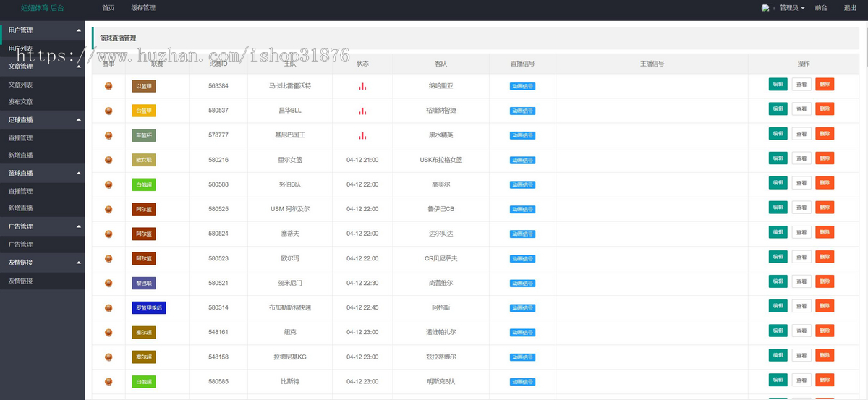Click basketball icon in row 580525
Image resolution: width=868 pixels, height=400 pixels.
point(109,209)
